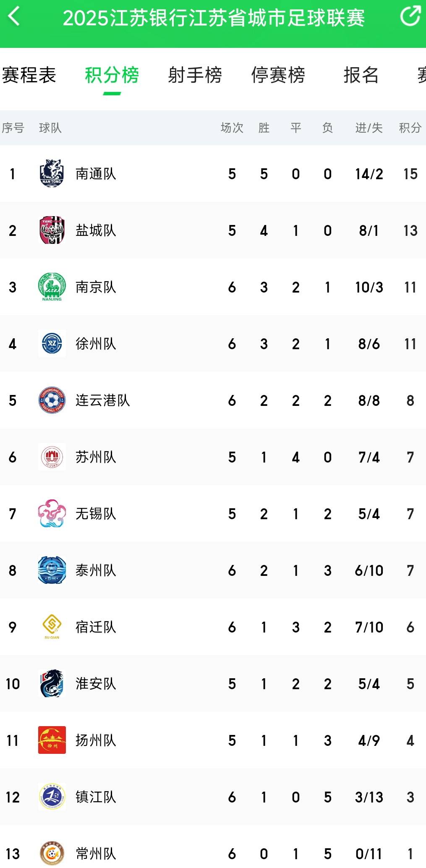Viewport: 426px width, 868px height.
Task: Click the 苏州队 club badge
Action: (x=51, y=457)
